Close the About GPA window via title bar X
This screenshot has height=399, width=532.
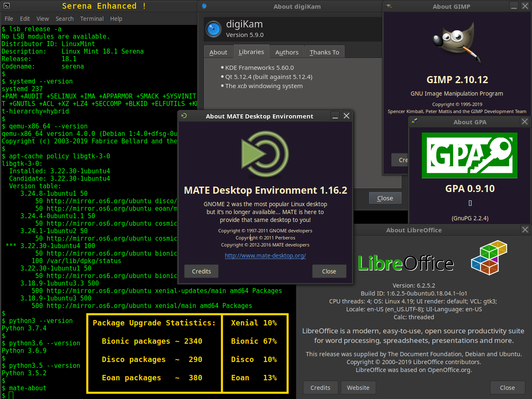tap(525, 121)
